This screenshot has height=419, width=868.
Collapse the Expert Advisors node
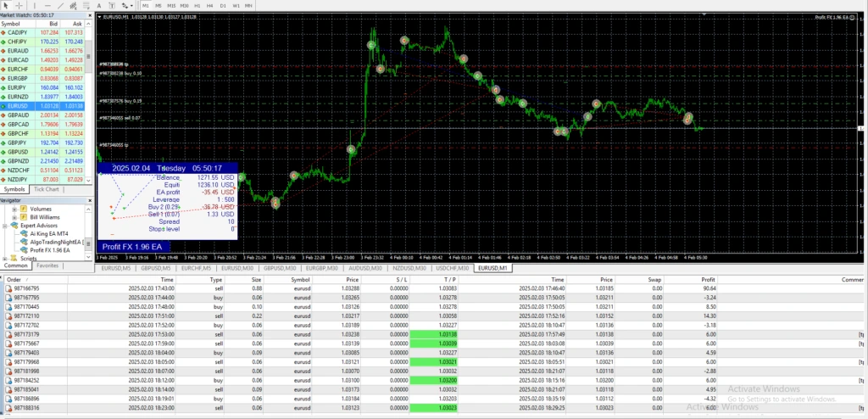[4, 225]
